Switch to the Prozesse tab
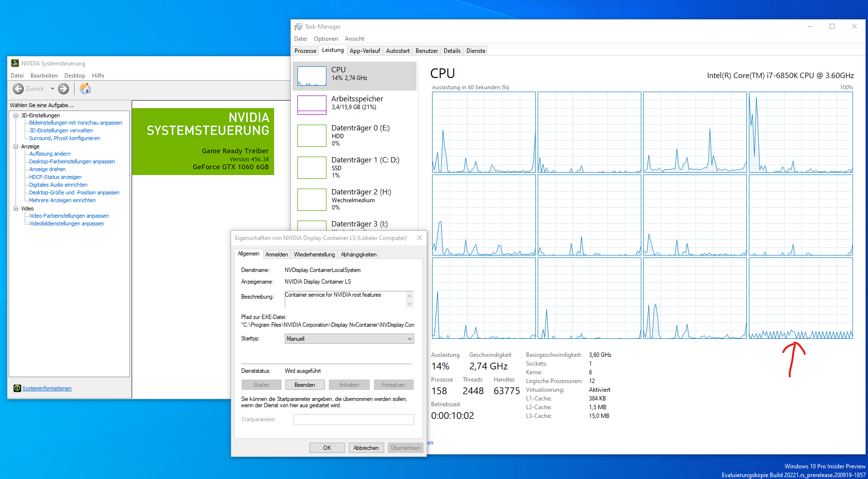The image size is (868, 479). [x=305, y=51]
